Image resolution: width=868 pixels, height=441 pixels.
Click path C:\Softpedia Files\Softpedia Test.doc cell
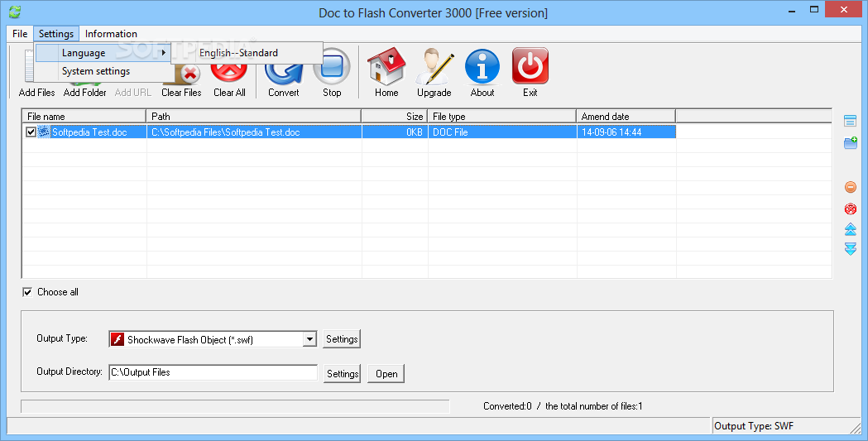(x=254, y=132)
